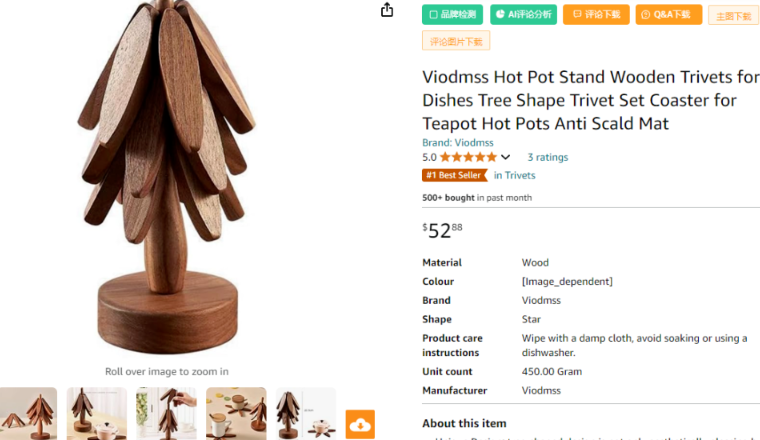Click the 主图下载 main image download button

733,16
